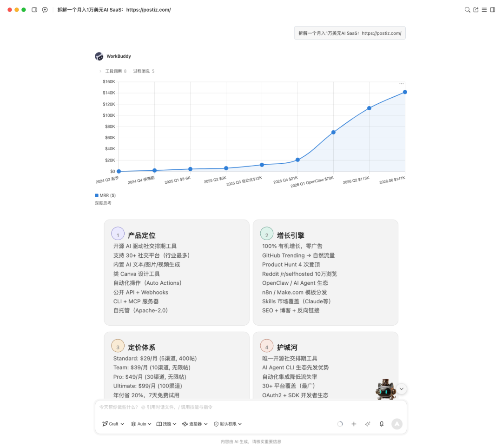Image resolution: width=502 pixels, height=448 pixels.
Task: Activate microphone voice input
Action: [382, 424]
